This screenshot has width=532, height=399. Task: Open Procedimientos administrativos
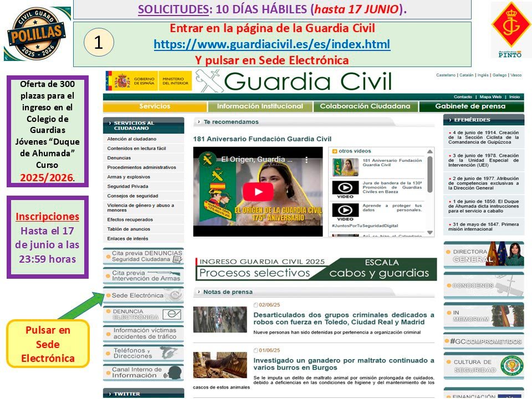click(x=144, y=167)
